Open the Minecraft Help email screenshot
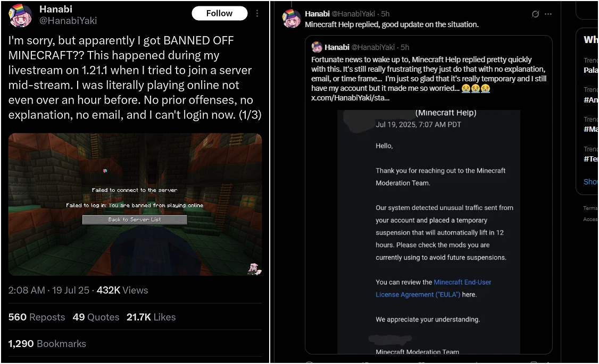599x364 pixels. 429,232
